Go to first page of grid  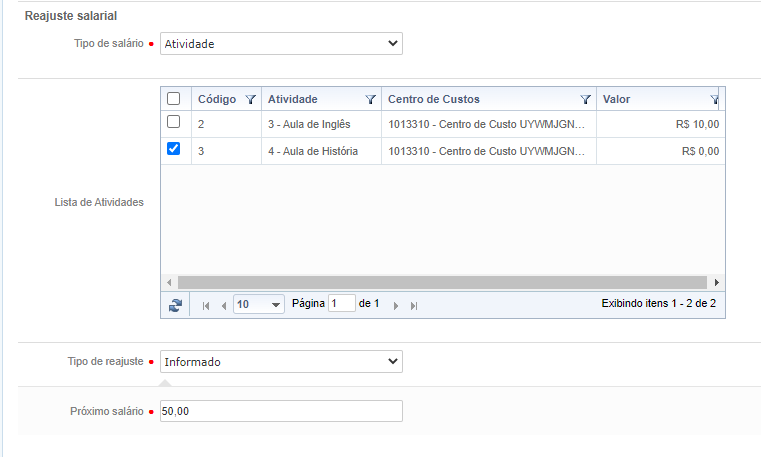(206, 305)
